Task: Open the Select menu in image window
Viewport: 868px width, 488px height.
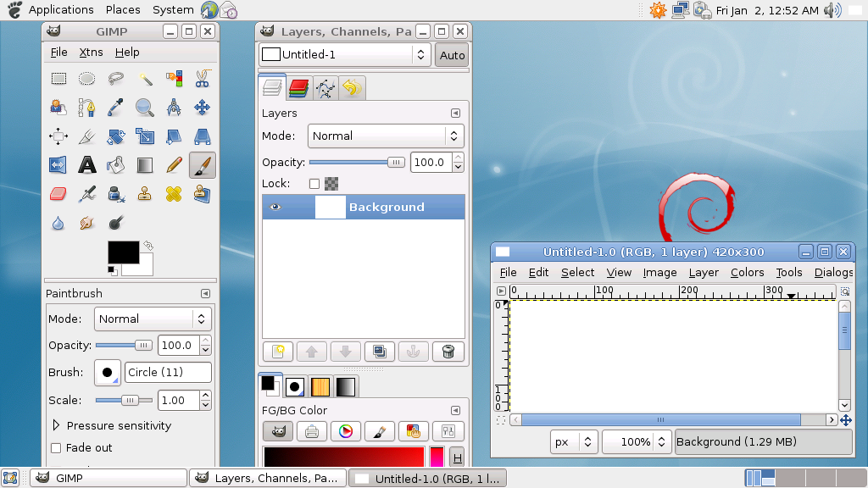Action: pos(577,272)
